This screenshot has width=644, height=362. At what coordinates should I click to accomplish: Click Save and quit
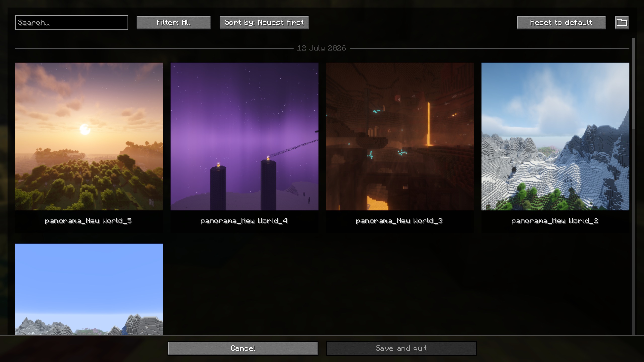(x=401, y=348)
